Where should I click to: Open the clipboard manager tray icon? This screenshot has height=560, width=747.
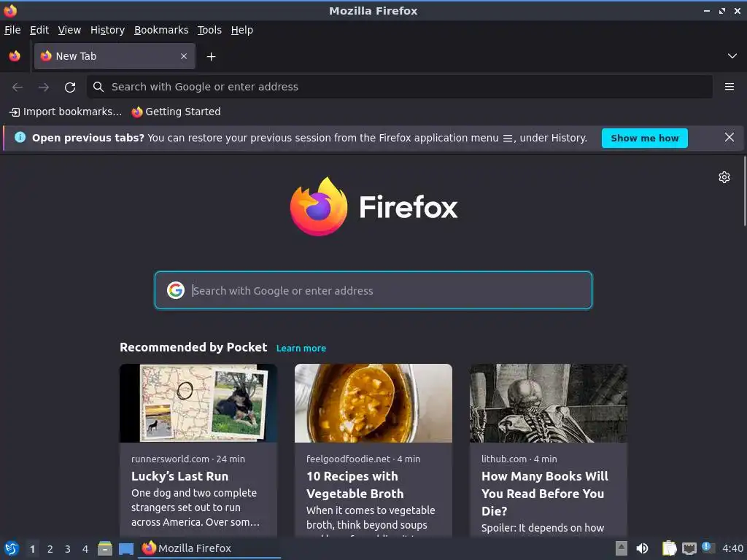pyautogui.click(x=670, y=548)
